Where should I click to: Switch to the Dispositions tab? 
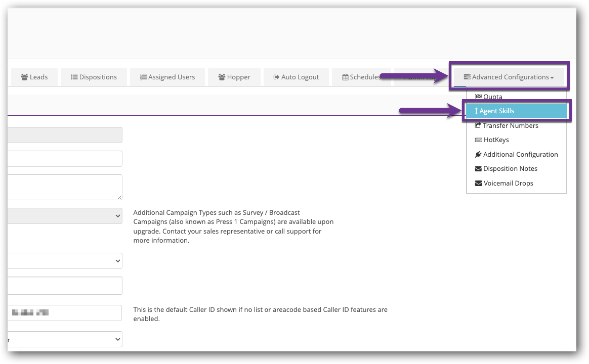coord(94,77)
